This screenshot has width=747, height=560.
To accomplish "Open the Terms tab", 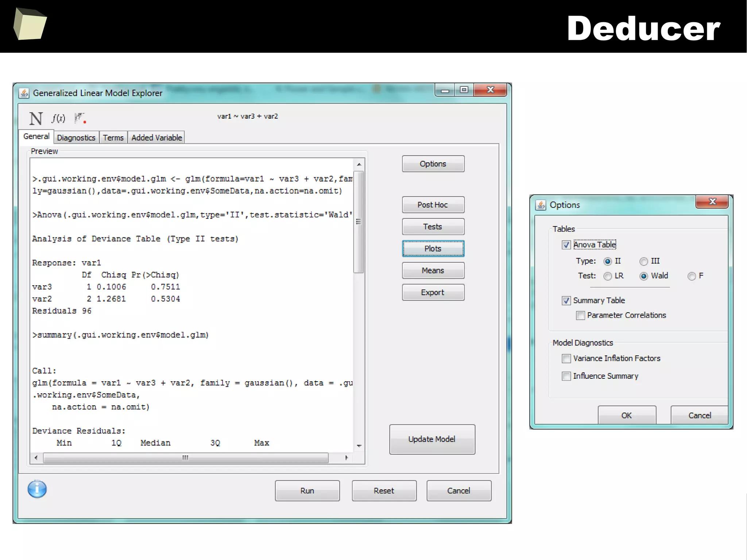I will point(113,138).
